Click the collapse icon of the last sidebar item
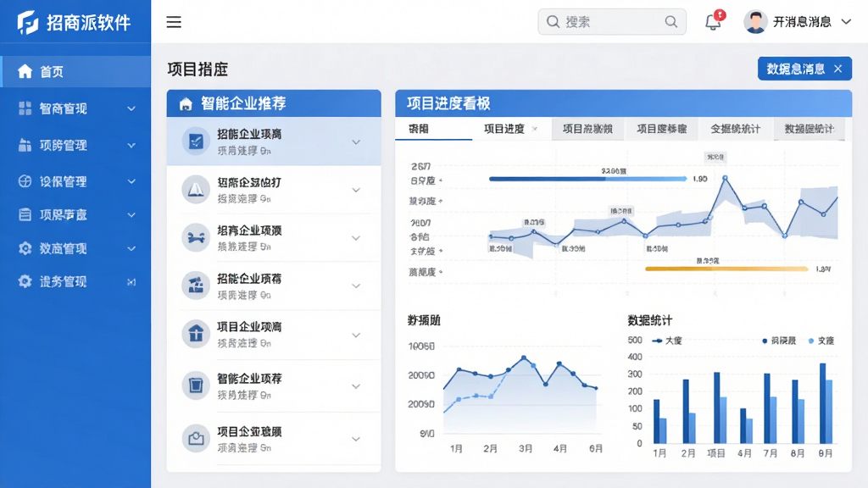868x488 pixels. (x=131, y=282)
